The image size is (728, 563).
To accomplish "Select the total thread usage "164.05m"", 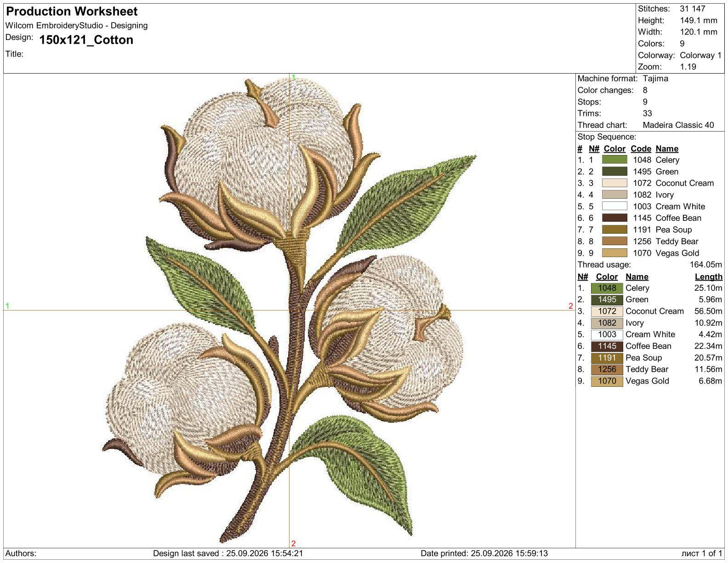I will 706,264.
